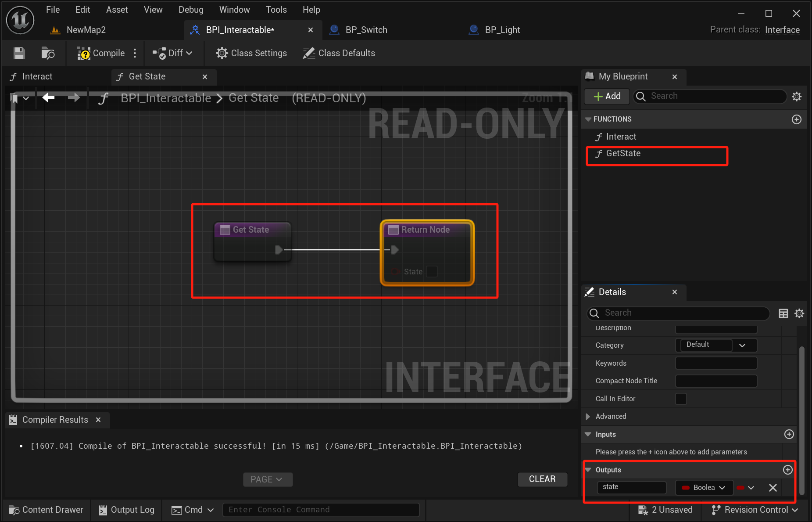This screenshot has height=522, width=812.
Task: Open Details property matrix view icon
Action: pos(783,313)
